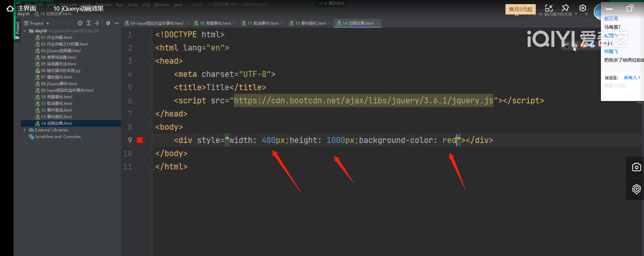
Task: Click the chat message input field
Action: pyautogui.click(x=622, y=86)
